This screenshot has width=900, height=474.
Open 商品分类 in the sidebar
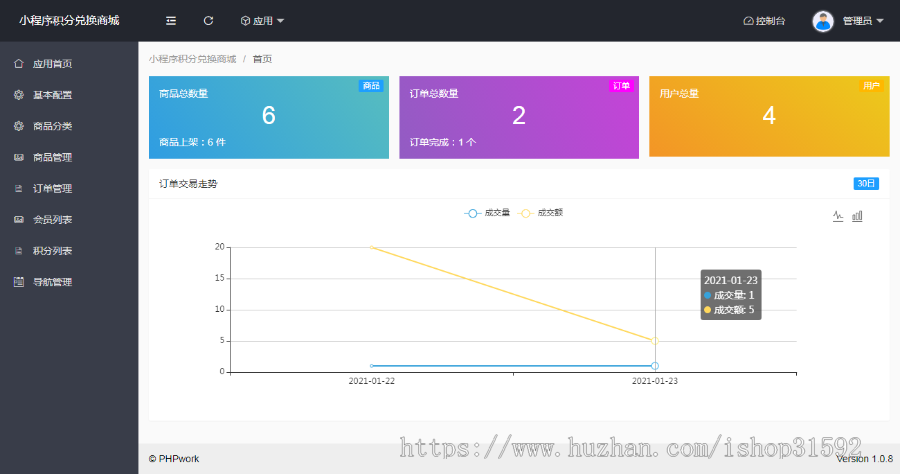[x=69, y=126]
